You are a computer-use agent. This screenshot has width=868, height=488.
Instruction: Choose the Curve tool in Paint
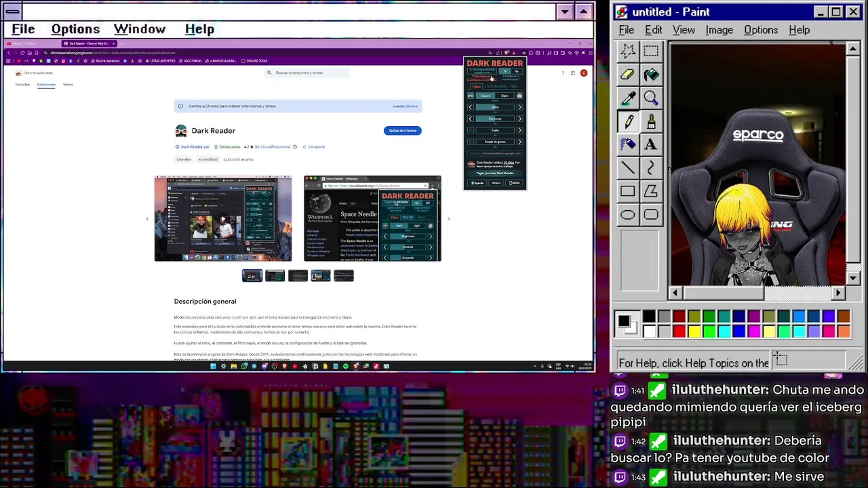(651, 168)
